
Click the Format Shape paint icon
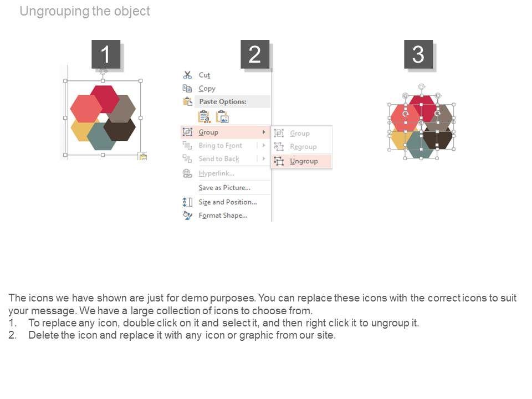[x=187, y=216]
